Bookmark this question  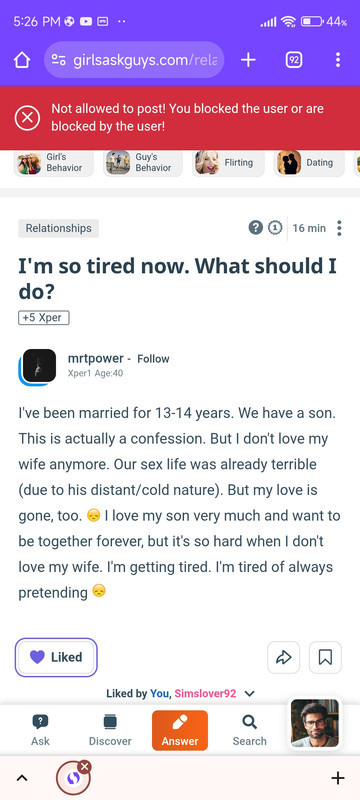[325, 657]
